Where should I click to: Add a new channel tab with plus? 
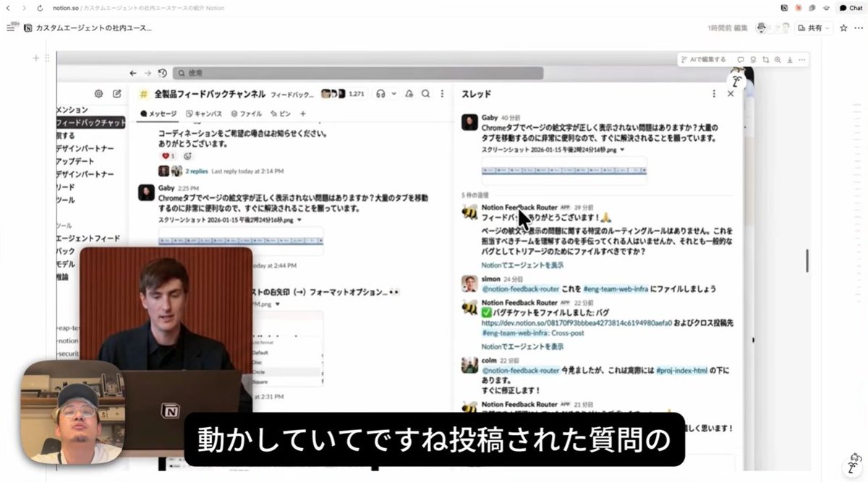click(x=303, y=113)
